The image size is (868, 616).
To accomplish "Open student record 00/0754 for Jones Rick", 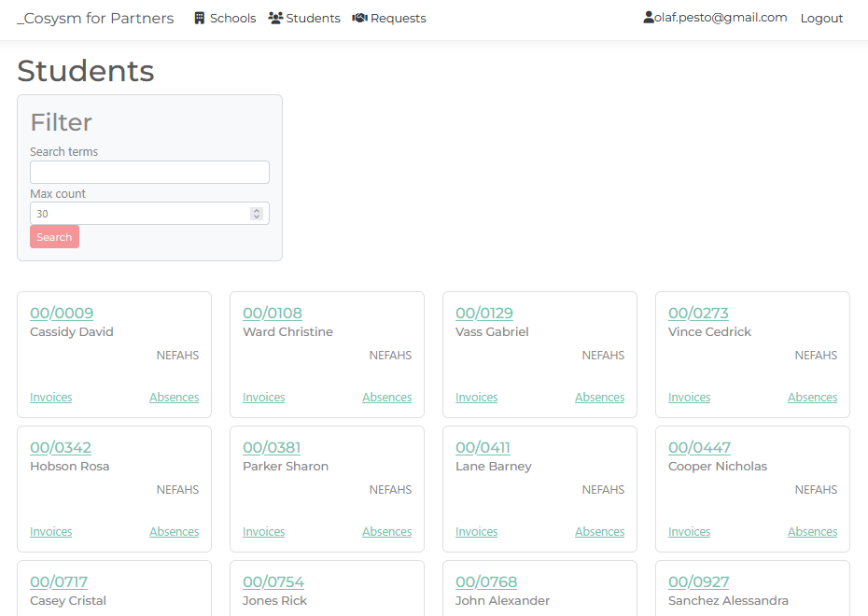I will (273, 581).
